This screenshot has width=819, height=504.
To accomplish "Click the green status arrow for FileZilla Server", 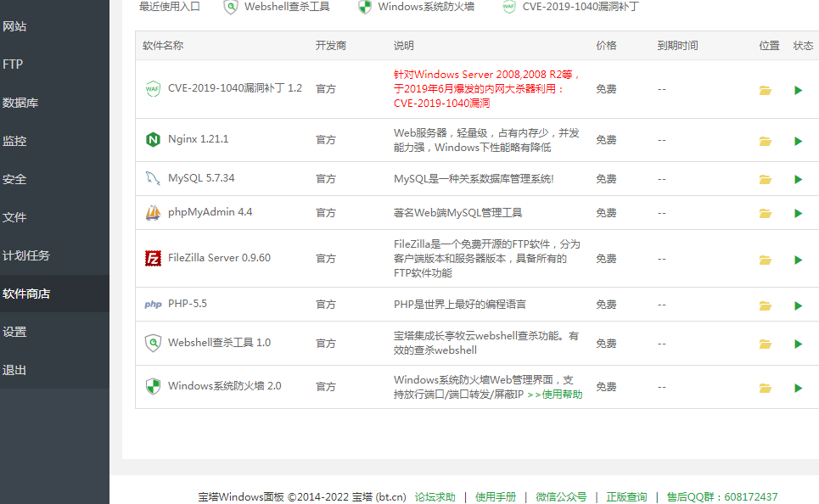I will click(798, 260).
